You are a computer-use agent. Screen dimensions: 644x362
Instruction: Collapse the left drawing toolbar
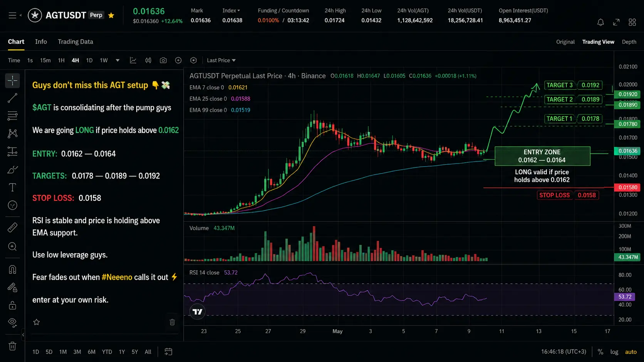23,335
